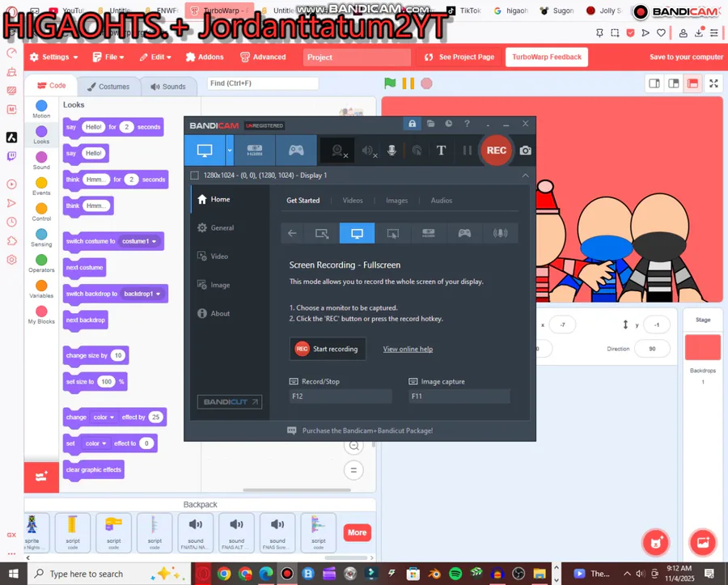Screen dimensions: 728x585
Task: Open the screen mode dropdown arrow in Bandicam
Action: [230, 150]
